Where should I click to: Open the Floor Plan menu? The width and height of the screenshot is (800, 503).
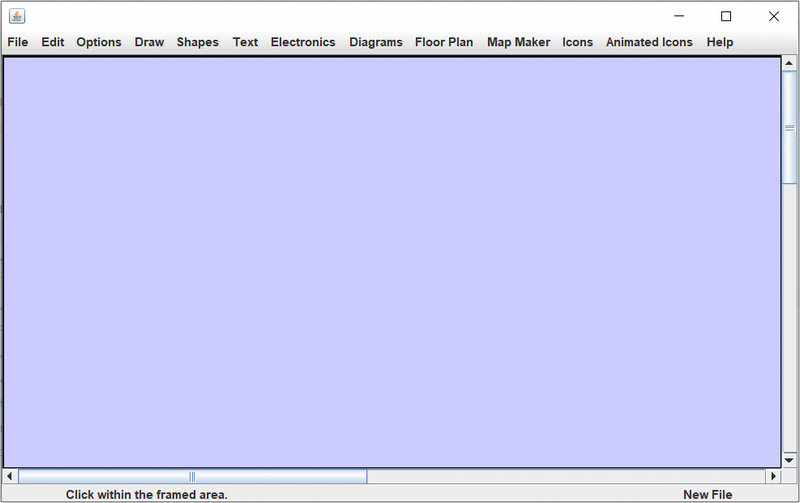click(x=444, y=42)
